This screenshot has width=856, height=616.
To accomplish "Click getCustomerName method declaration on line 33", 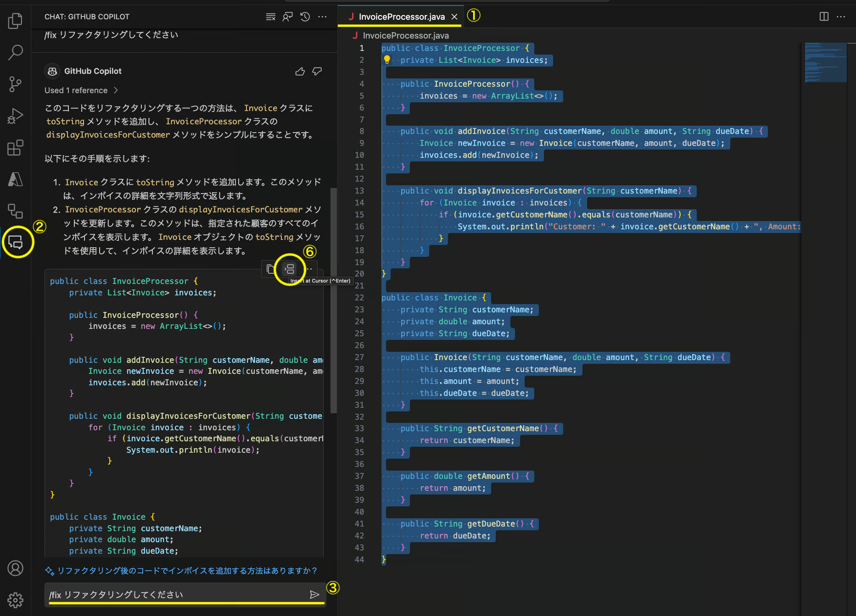I will 503,428.
